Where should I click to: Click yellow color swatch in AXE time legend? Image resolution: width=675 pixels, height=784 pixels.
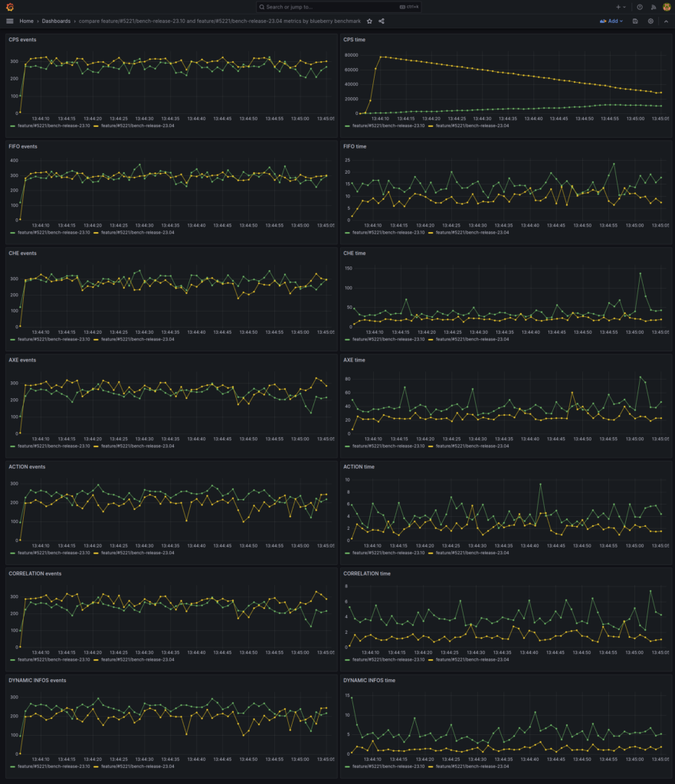coord(431,446)
